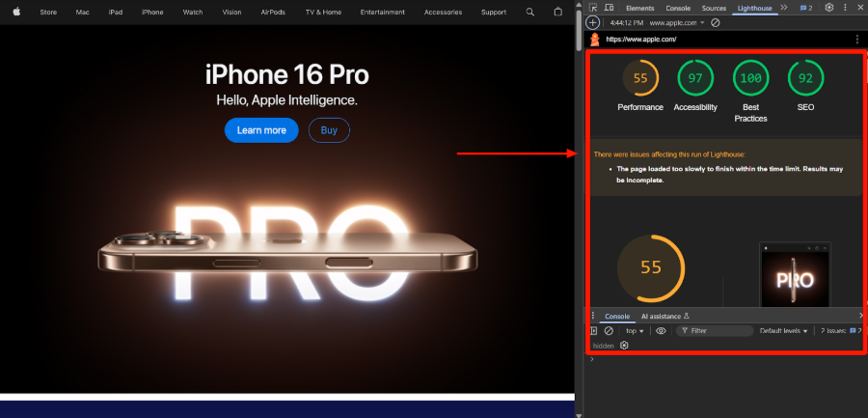Switch to the Sources tab
Viewport: 868px width, 418px height.
[714, 8]
